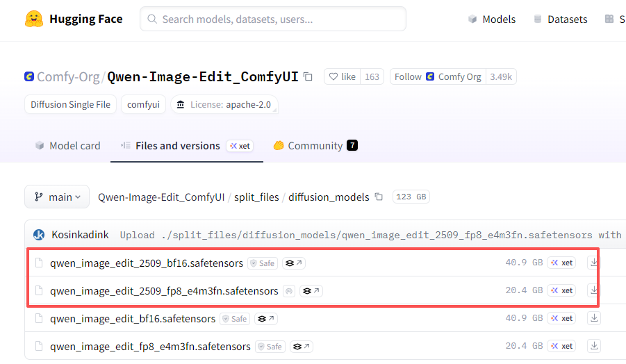Focus the search models, datasets, users field
The width and height of the screenshot is (626, 364).
[272, 19]
